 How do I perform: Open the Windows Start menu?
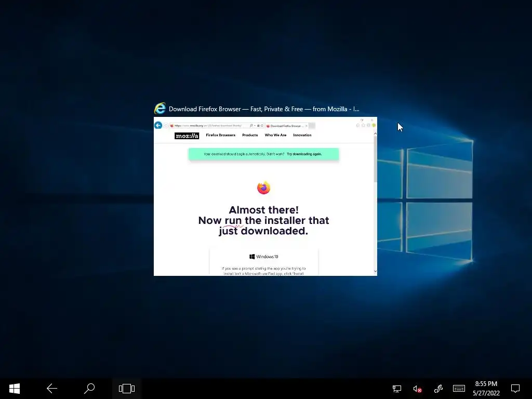coord(15,389)
